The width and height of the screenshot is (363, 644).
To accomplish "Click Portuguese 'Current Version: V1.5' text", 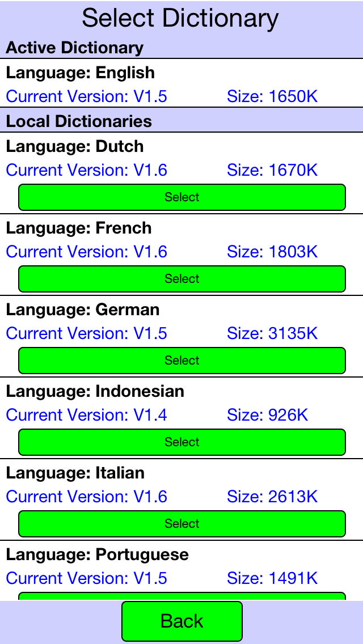I will click(x=86, y=578).
